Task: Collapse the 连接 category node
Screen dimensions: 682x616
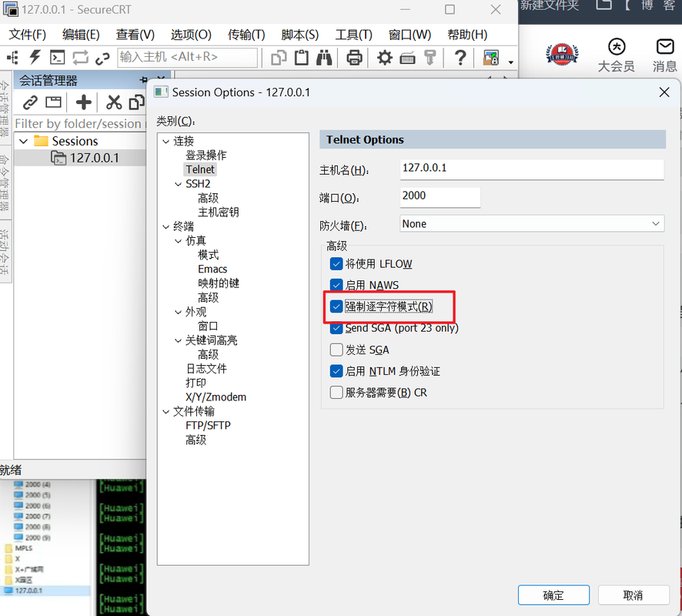Action: 165,142
